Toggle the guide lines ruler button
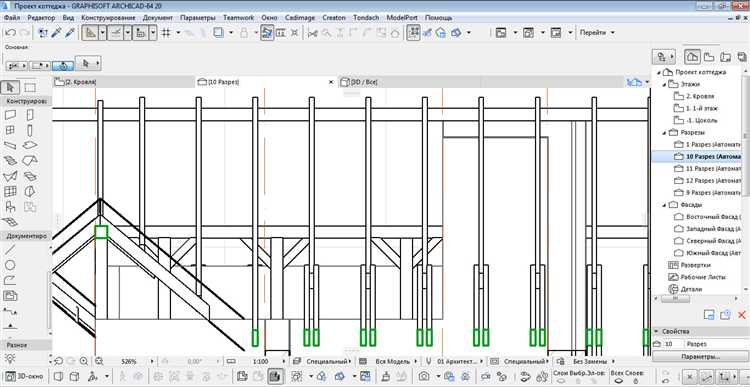This screenshot has width=750, height=387. (x=91, y=33)
